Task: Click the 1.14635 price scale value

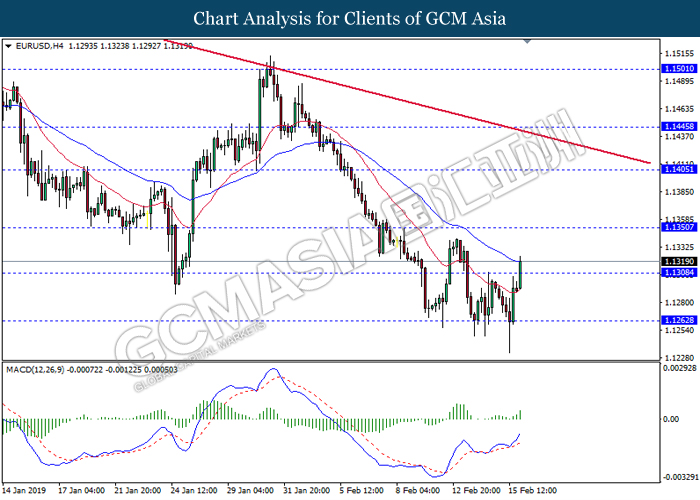Action: tap(679, 109)
